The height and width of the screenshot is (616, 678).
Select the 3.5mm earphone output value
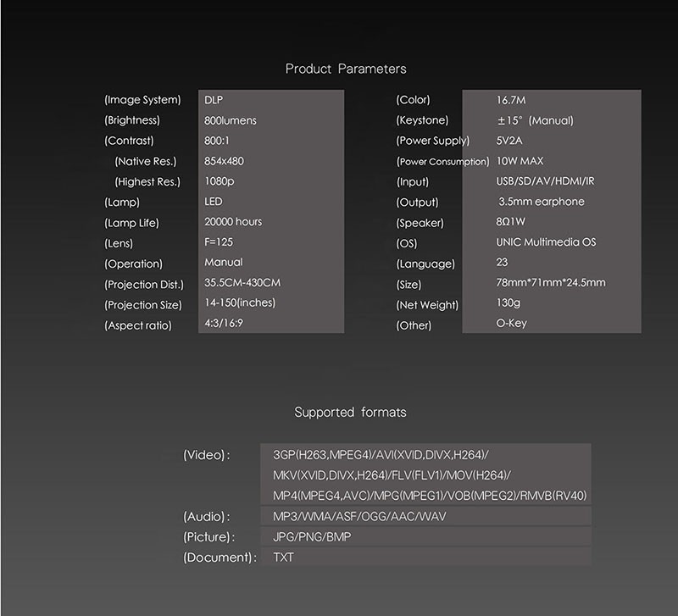pos(542,202)
